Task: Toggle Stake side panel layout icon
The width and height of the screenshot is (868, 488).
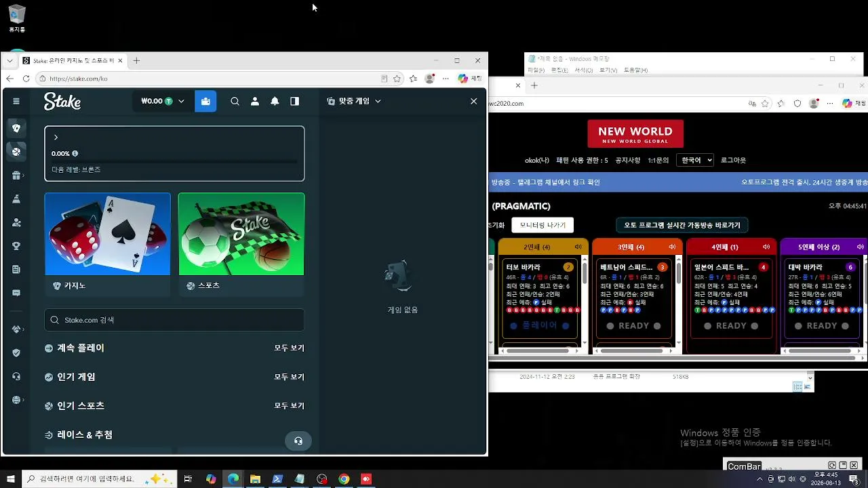Action: point(294,101)
